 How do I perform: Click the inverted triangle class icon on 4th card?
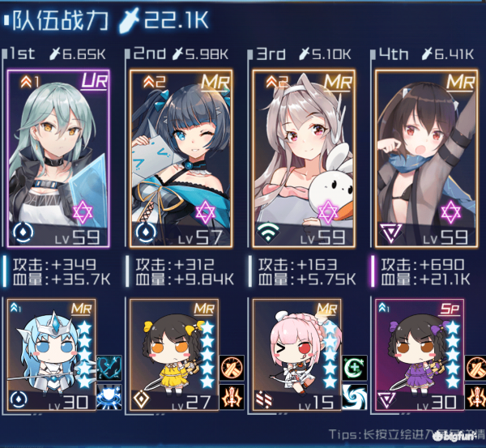(391, 233)
